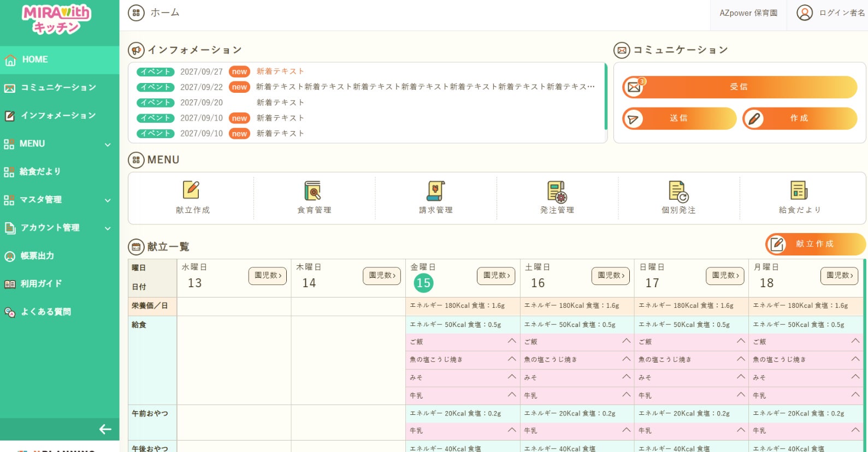
Task: Open 給食だより in the sidebar
Action: [x=60, y=172]
